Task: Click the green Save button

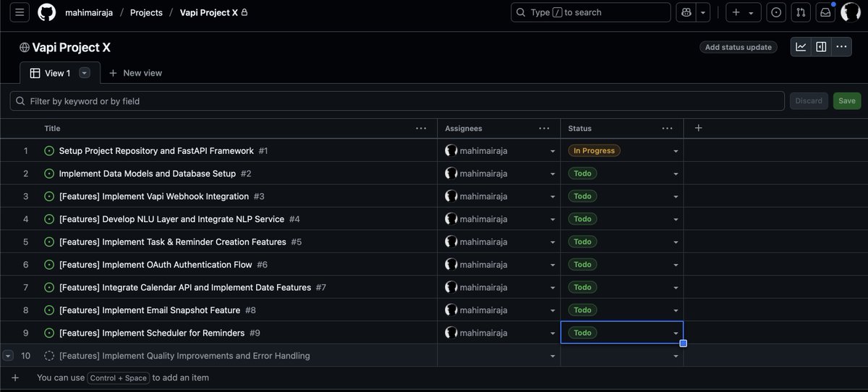Action: (x=847, y=101)
